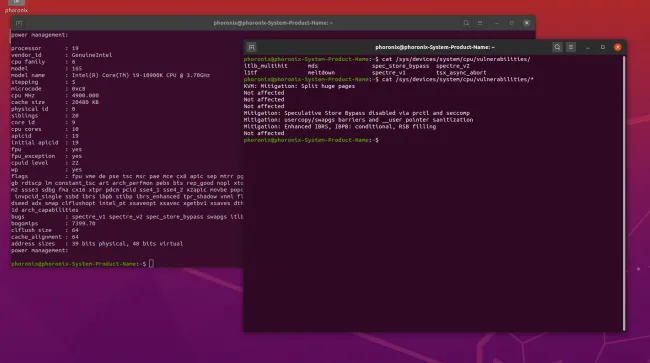Viewport: 650px width, 363px height.
Task: Click 'usercopy/swapgs barriers' mitigation line
Action: click(x=358, y=120)
